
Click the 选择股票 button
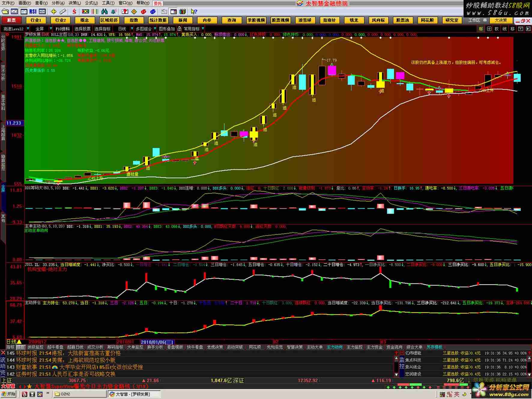point(82,29)
